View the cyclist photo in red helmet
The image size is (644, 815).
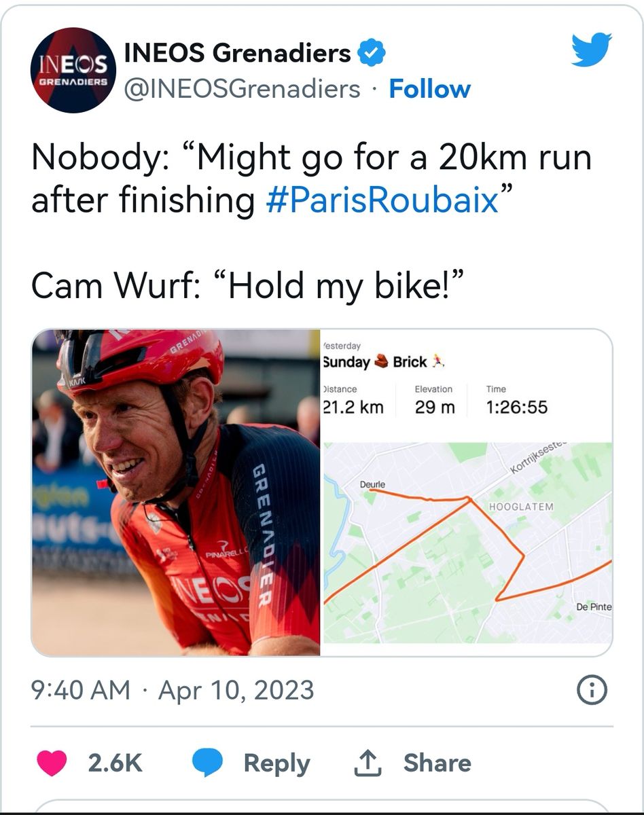(x=176, y=492)
